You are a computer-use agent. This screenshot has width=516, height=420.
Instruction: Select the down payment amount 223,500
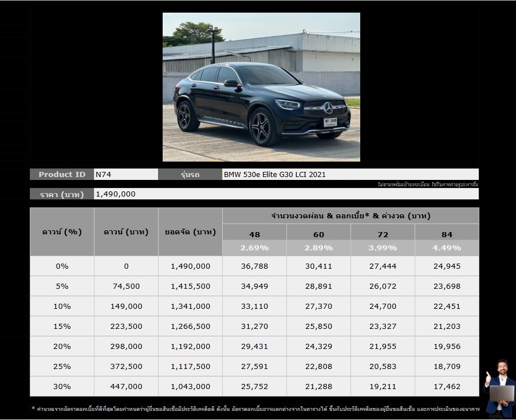coord(126,326)
